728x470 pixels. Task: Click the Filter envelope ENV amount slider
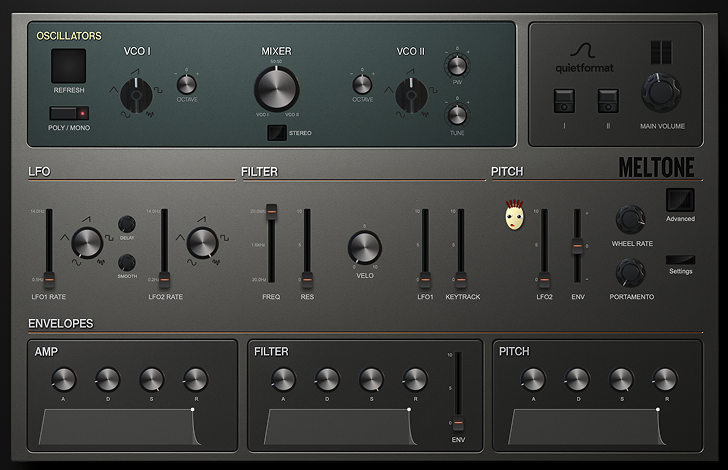pyautogui.click(x=460, y=424)
